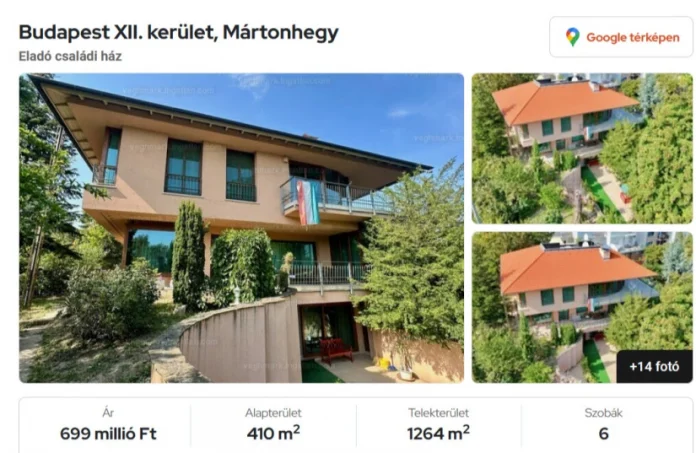Open the "Google térképen" map link
The image size is (696, 453).
pyautogui.click(x=621, y=37)
